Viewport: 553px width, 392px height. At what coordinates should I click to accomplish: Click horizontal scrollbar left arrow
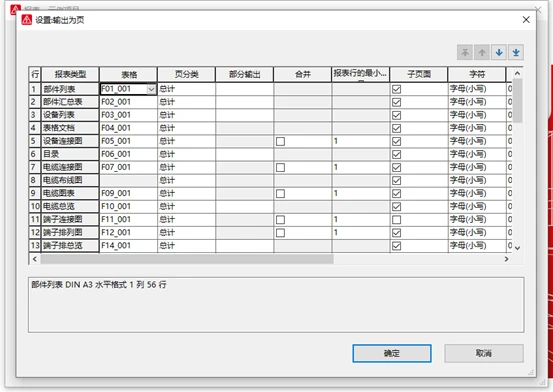click(x=34, y=259)
